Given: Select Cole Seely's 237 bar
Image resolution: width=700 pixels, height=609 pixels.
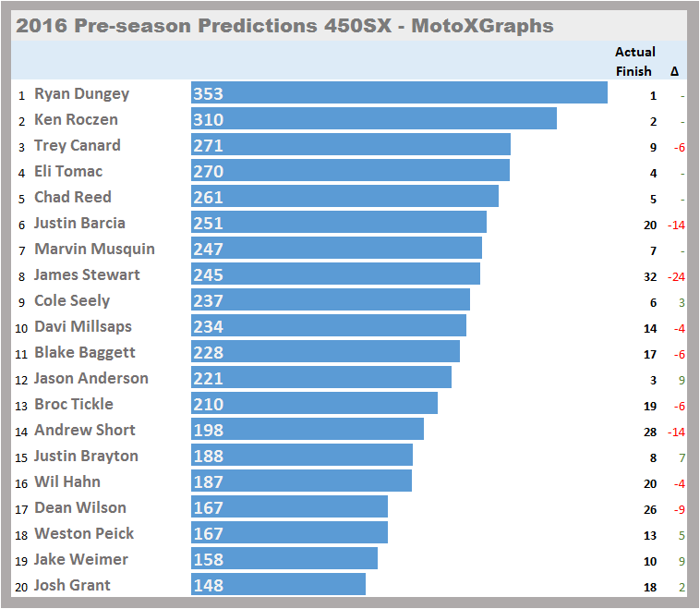Looking at the screenshot, I should tap(330, 300).
